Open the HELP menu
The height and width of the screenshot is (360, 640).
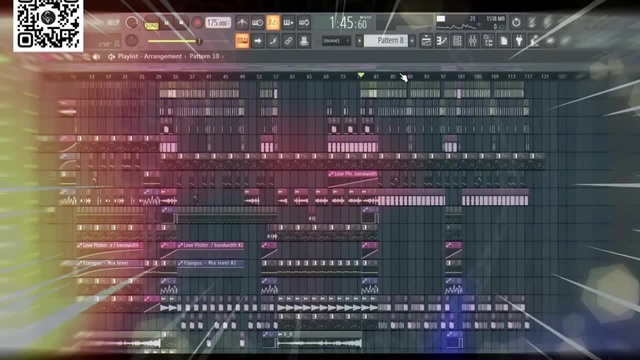point(113,22)
